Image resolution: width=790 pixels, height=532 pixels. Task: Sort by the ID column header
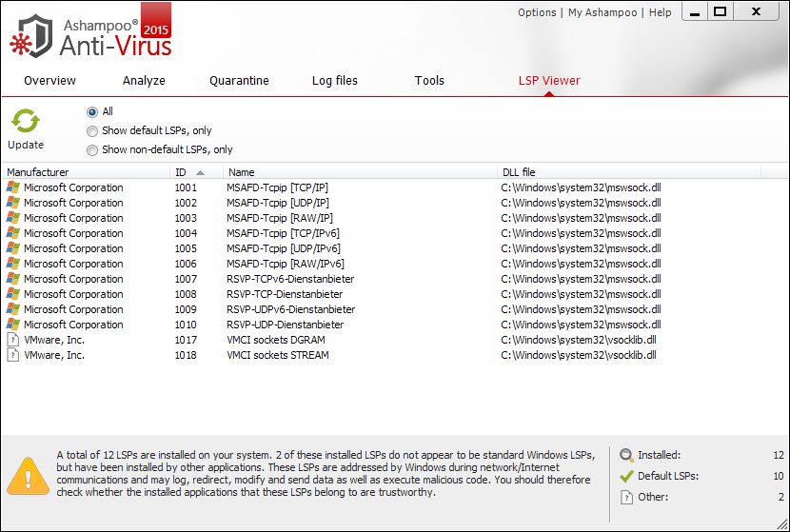(x=196, y=172)
